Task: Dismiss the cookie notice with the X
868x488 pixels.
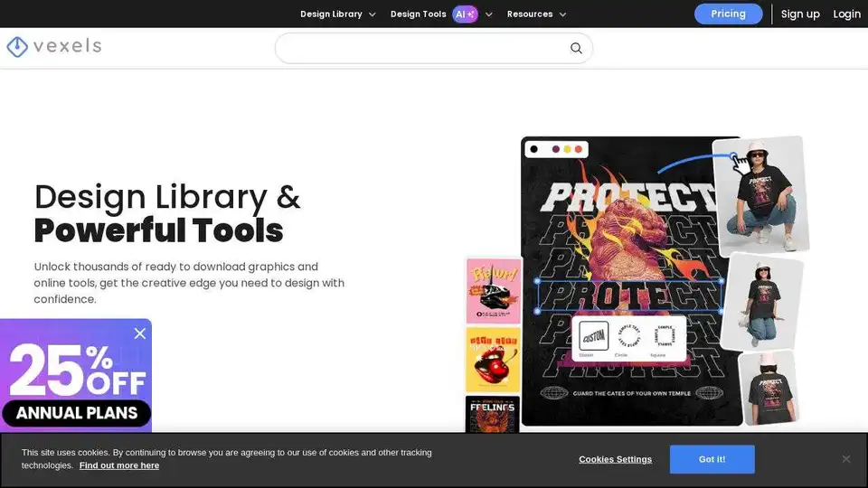Action: pyautogui.click(x=846, y=459)
